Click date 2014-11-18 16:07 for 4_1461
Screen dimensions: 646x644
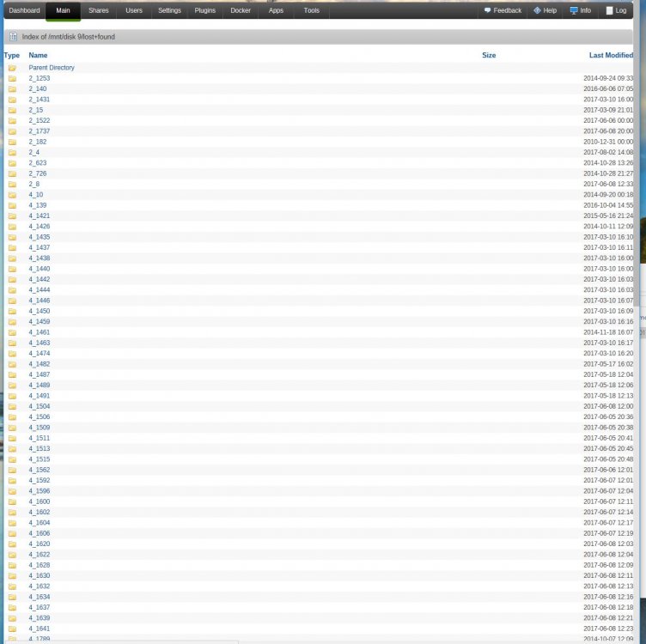point(608,332)
